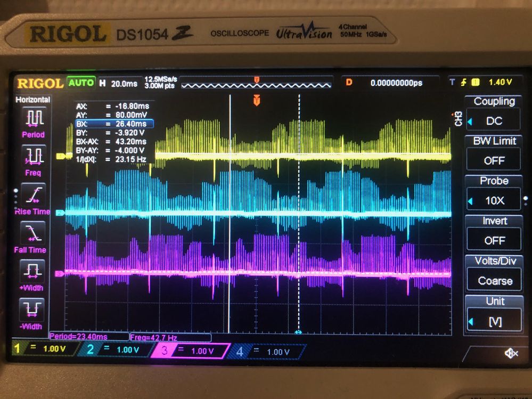Select the +Width measurement icon
Viewport: 532px width, 399px height.
[32, 271]
